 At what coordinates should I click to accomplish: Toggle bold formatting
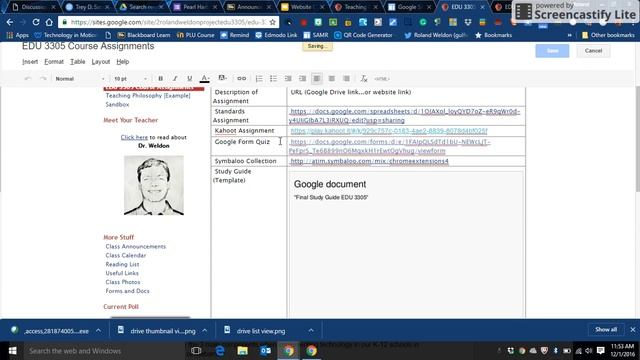coord(160,78)
